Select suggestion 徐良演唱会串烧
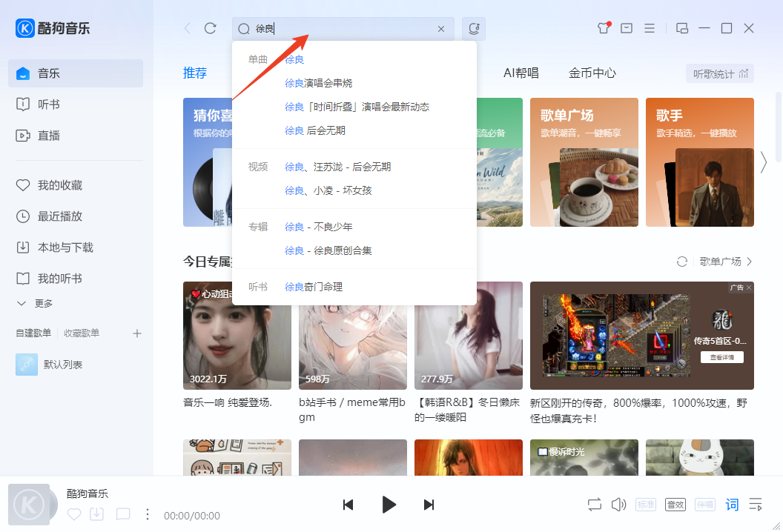Screen dimensions: 783x532 (x=319, y=83)
